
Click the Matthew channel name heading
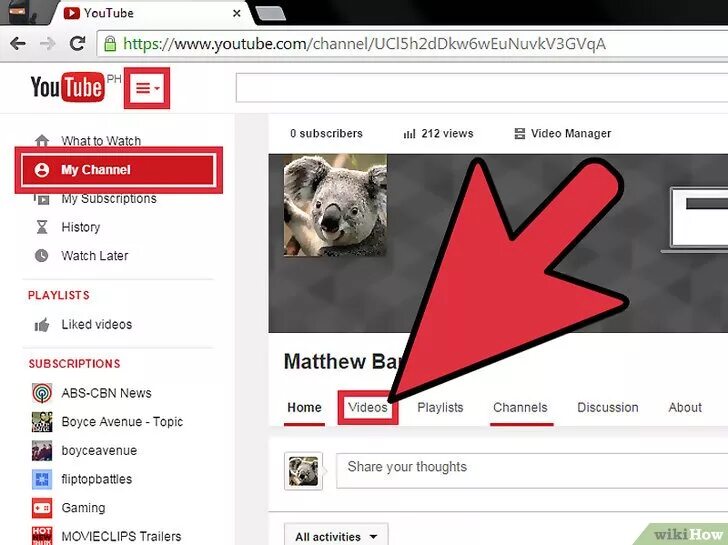pyautogui.click(x=341, y=362)
